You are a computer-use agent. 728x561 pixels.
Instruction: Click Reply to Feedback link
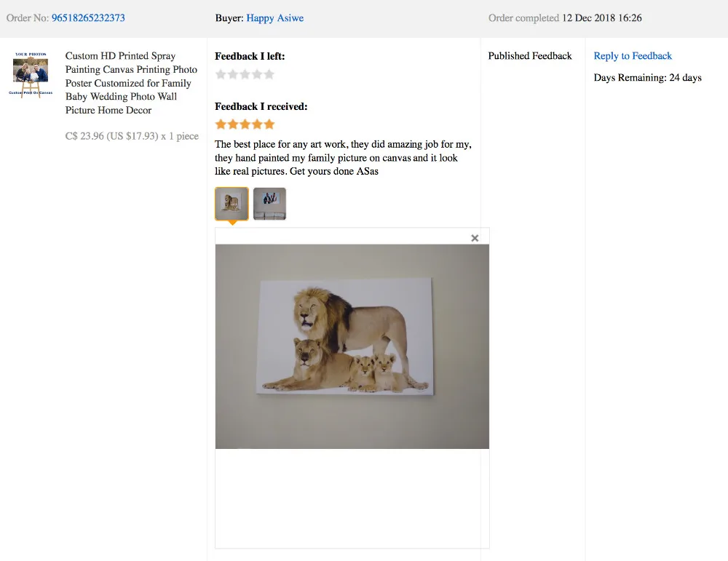pos(633,56)
